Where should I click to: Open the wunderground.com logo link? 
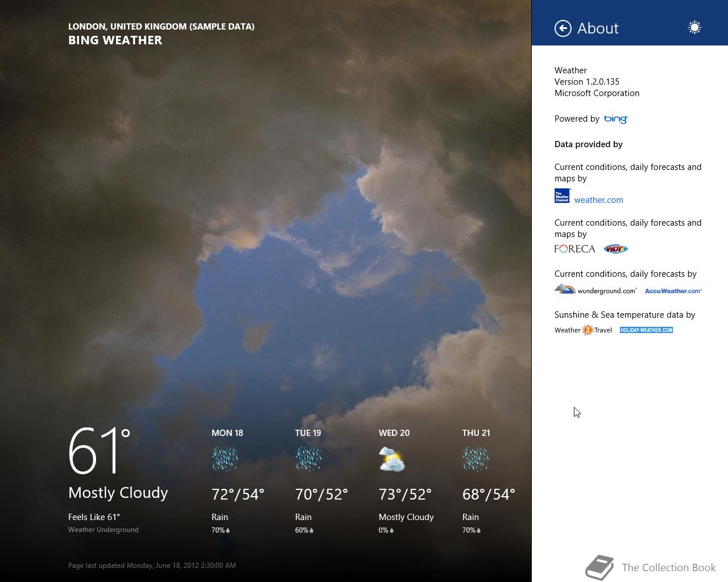click(x=595, y=290)
